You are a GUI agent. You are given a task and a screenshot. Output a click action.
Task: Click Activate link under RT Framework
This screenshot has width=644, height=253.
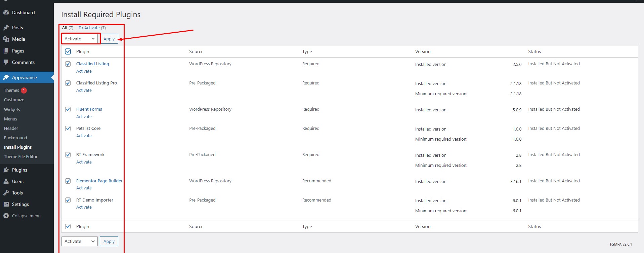(84, 162)
